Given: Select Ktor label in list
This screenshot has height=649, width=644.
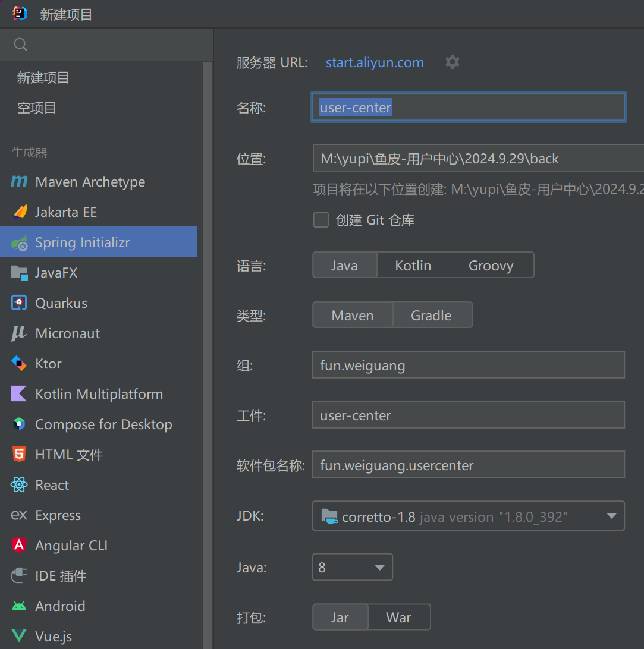Looking at the screenshot, I should click(x=48, y=363).
